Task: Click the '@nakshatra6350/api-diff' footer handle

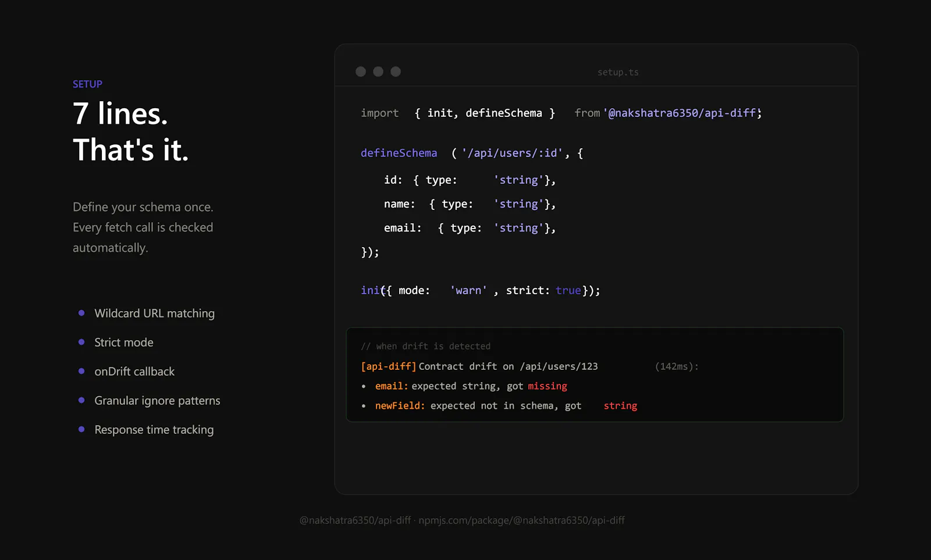Action: (355, 520)
